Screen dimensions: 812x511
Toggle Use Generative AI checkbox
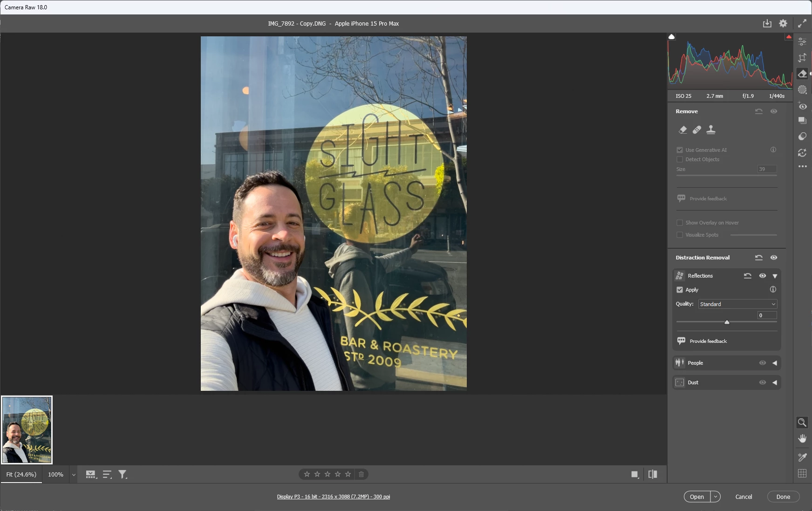pyautogui.click(x=680, y=150)
